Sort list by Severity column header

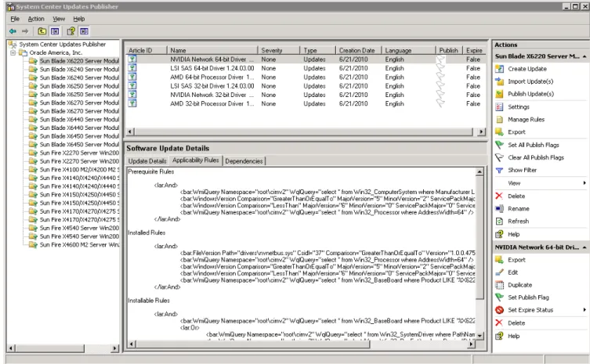pos(278,50)
